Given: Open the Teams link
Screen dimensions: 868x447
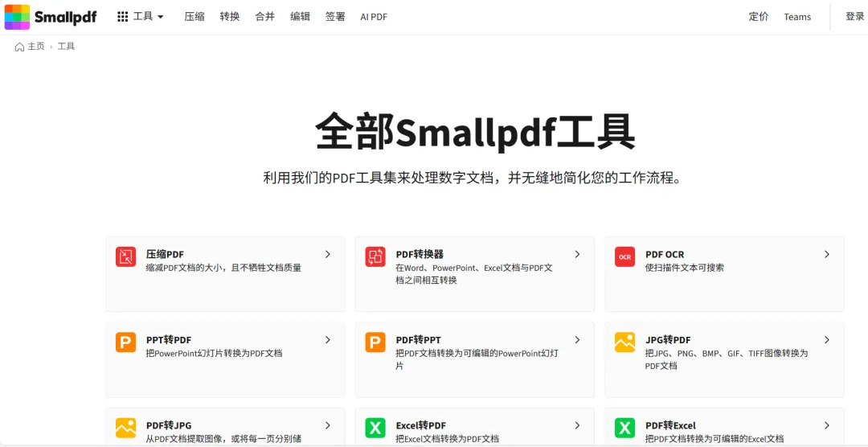Looking at the screenshot, I should [797, 17].
